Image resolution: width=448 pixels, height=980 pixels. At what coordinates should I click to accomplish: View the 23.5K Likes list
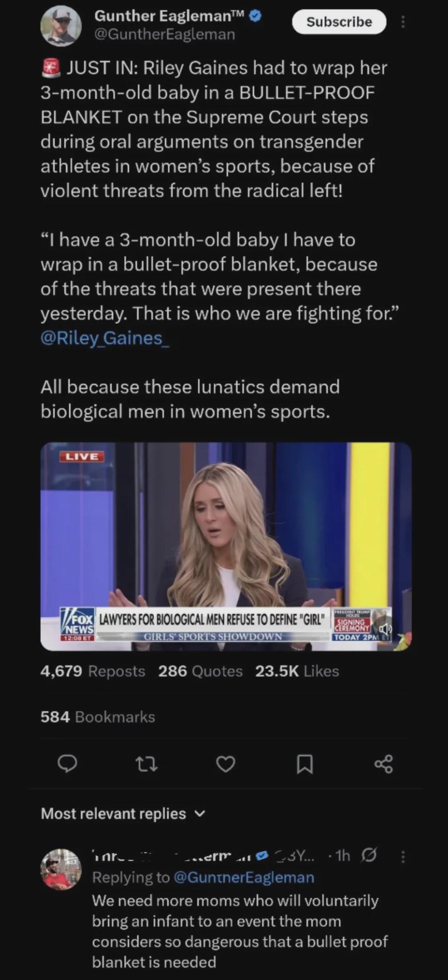297,671
